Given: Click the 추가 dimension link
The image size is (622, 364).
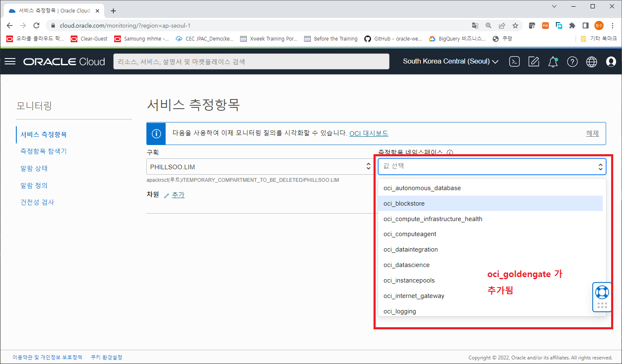Looking at the screenshot, I should (x=178, y=195).
